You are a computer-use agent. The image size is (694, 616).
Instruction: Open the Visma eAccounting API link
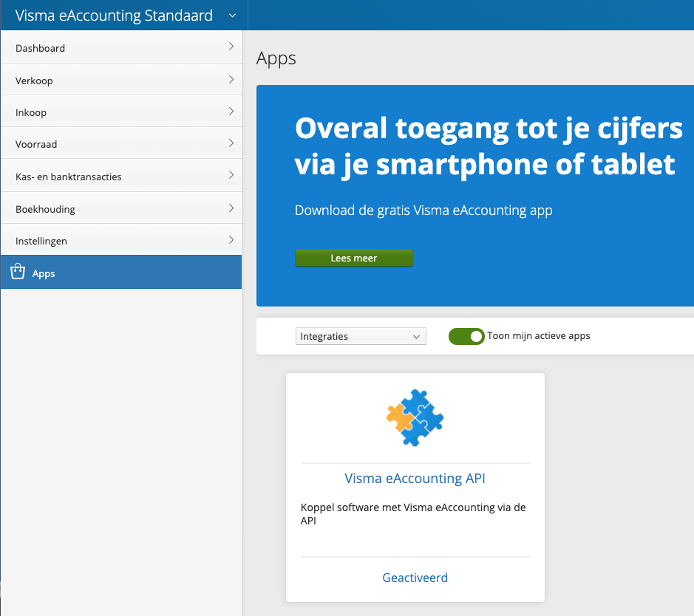[x=415, y=478]
